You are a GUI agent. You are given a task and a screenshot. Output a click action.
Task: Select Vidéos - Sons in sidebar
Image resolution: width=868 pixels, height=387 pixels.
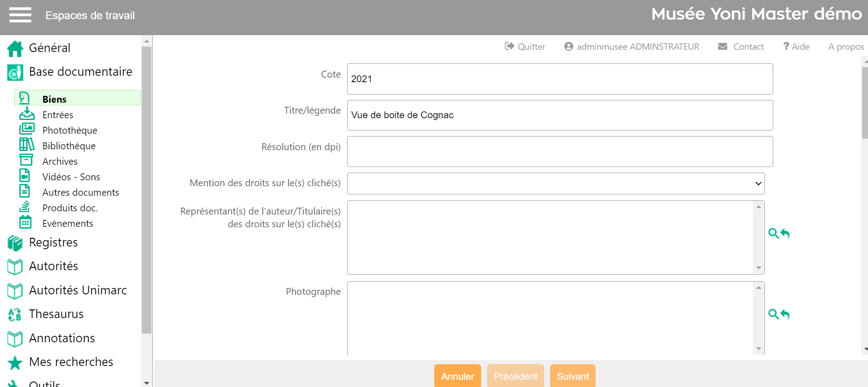tap(71, 177)
